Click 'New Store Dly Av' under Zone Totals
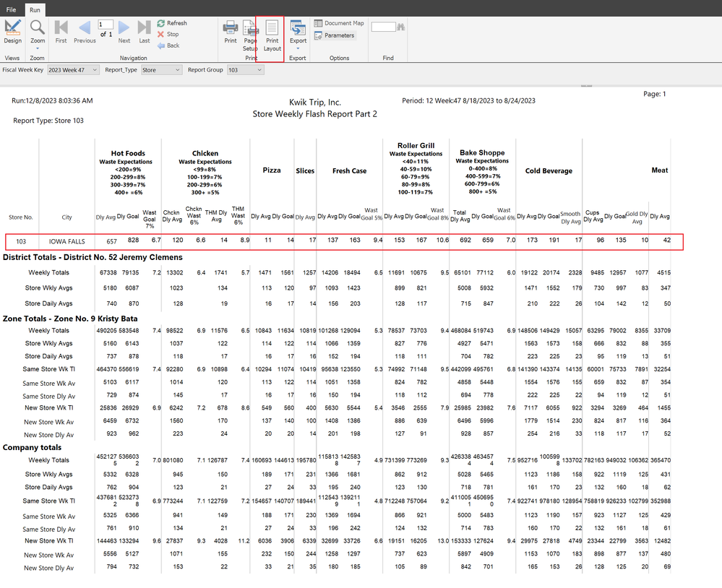The width and height of the screenshot is (722, 588). point(49,435)
